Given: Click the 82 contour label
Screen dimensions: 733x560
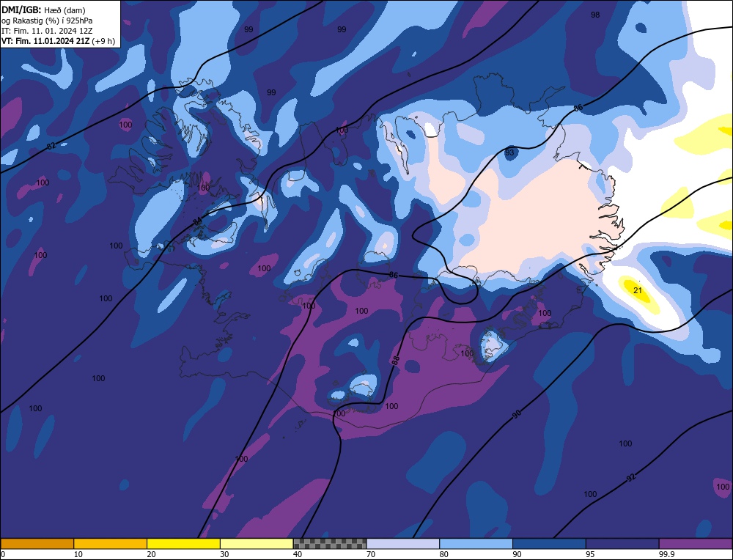Looking at the screenshot, I should [x=51, y=147].
